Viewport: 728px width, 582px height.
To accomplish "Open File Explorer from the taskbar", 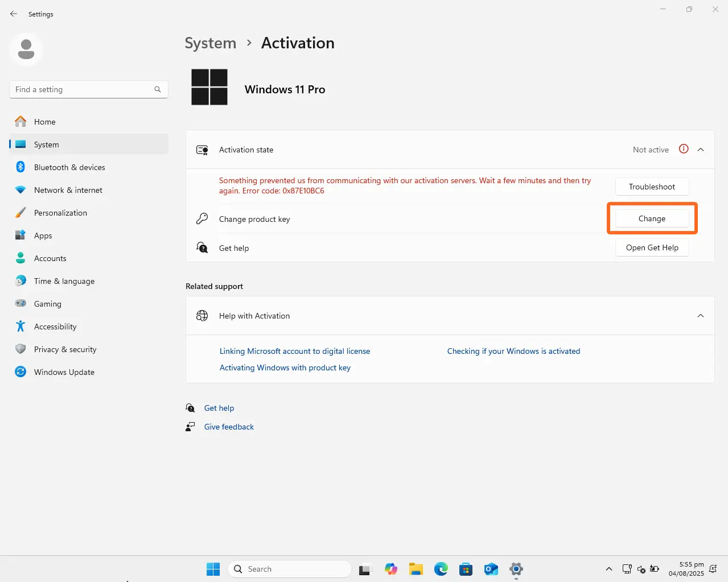I will (x=416, y=569).
